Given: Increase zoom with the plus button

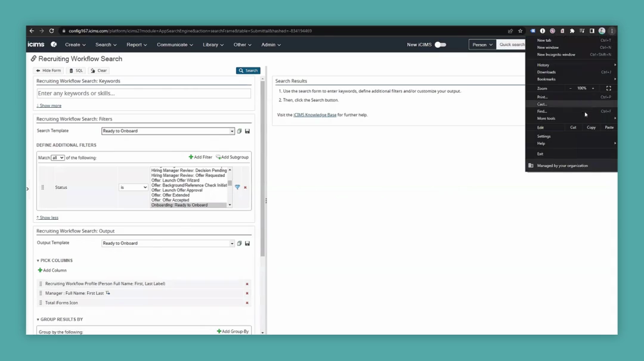Looking at the screenshot, I should tap(593, 88).
